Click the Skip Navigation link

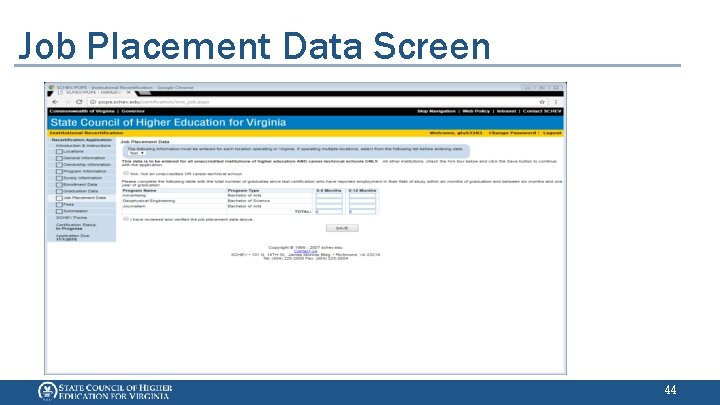pos(436,111)
